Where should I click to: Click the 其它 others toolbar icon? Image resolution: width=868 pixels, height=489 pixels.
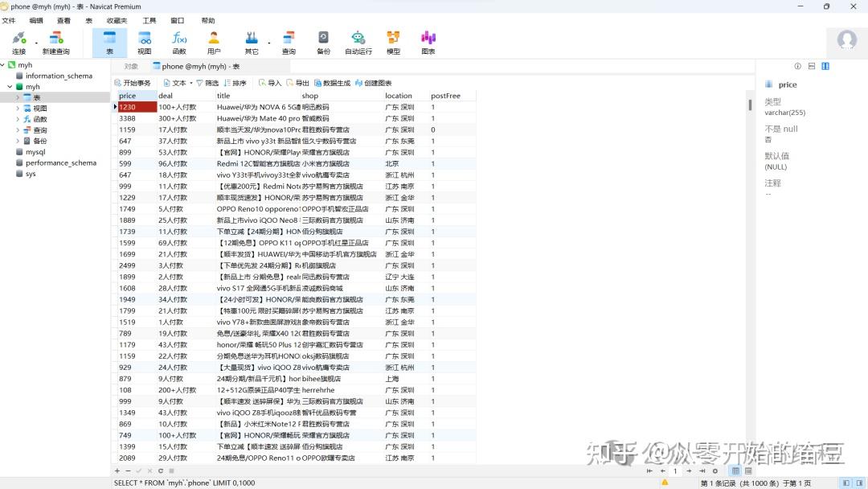coord(252,43)
